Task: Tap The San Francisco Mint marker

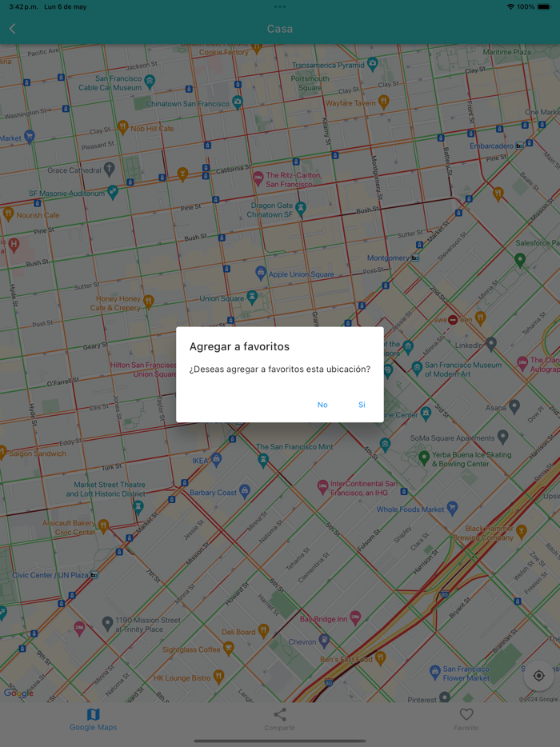Action: point(262,459)
